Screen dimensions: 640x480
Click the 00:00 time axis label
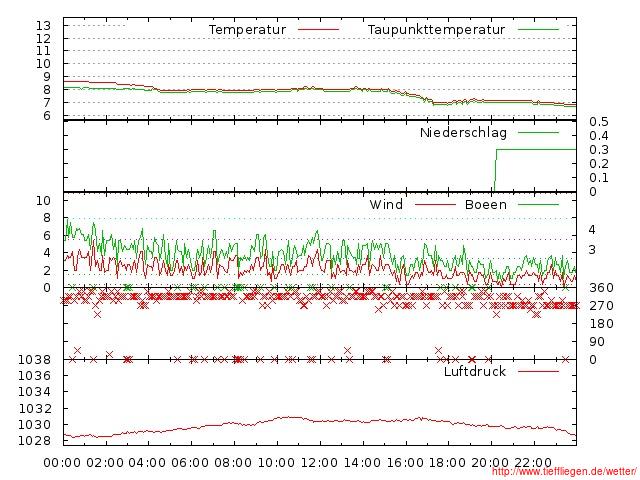pyautogui.click(x=63, y=462)
